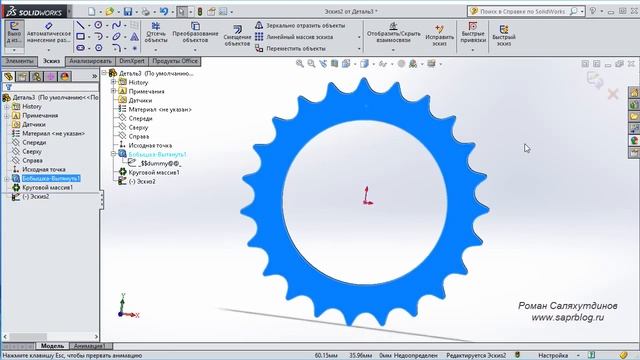Select the Line sketch tool
640x360 pixels.
(80, 25)
